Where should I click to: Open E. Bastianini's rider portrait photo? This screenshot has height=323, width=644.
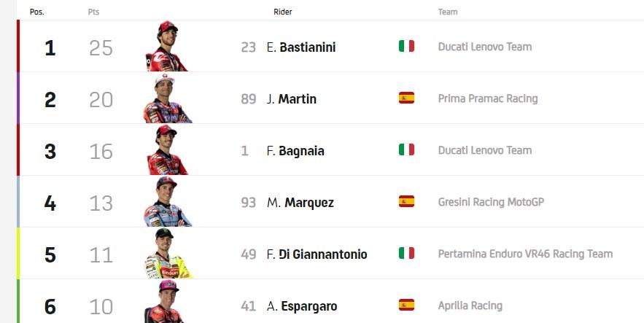click(x=168, y=47)
